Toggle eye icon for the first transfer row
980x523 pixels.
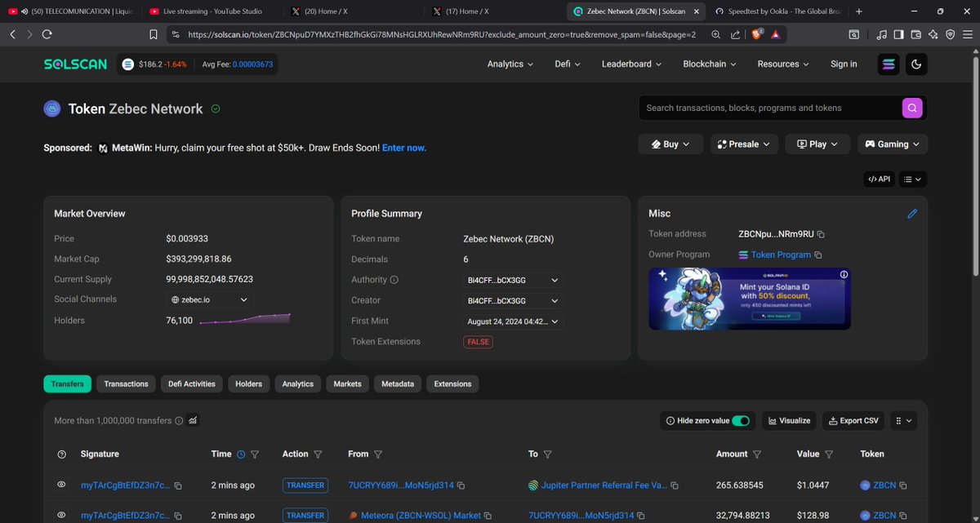pyautogui.click(x=61, y=485)
